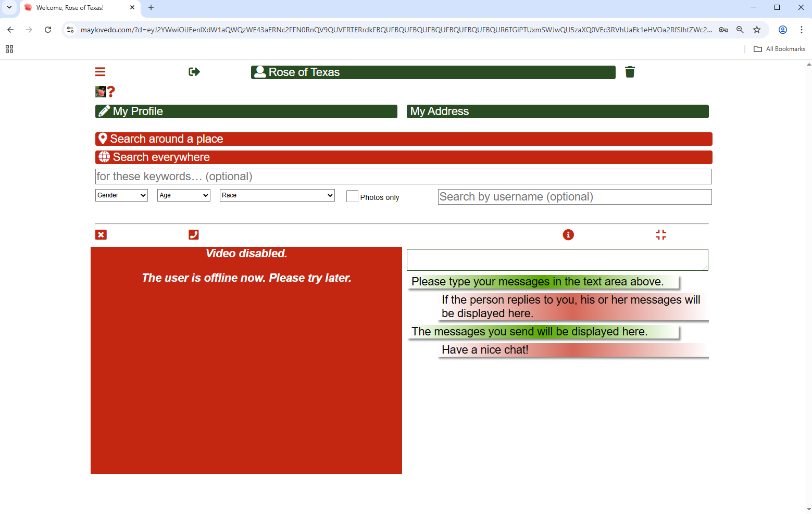Expand the Race dropdown
The width and height of the screenshot is (812, 514).
[277, 195]
